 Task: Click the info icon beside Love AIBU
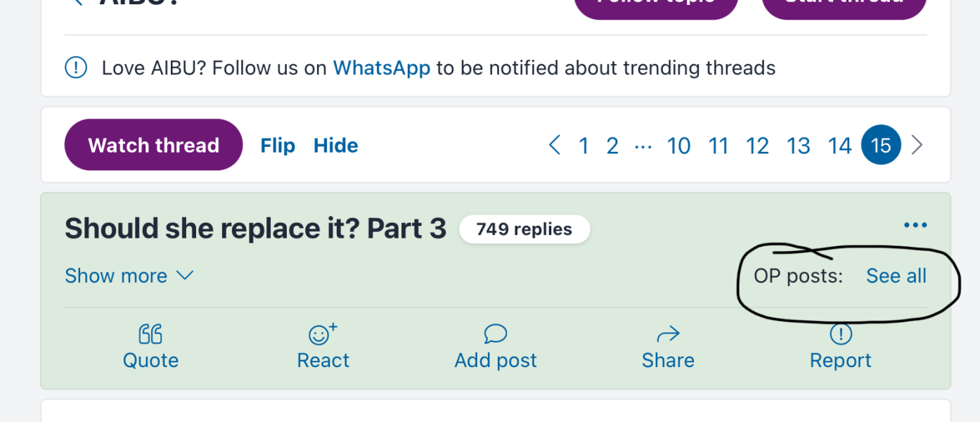[76, 68]
